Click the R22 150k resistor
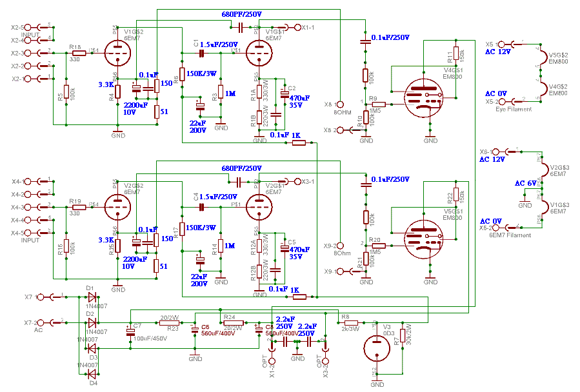Screen dimensions: 580x392 [455, 195]
